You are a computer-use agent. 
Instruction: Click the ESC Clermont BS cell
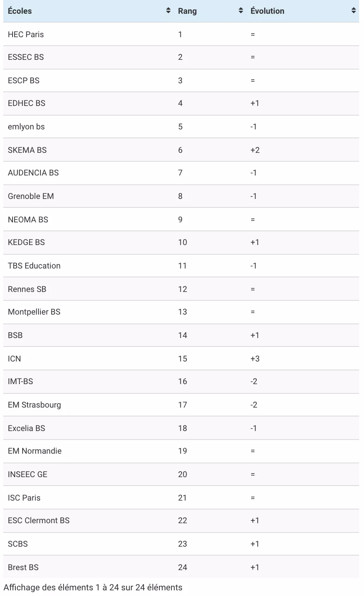tap(39, 520)
